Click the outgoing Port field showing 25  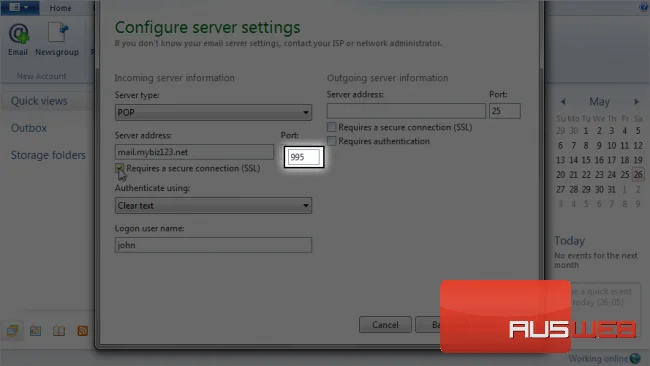coord(504,111)
